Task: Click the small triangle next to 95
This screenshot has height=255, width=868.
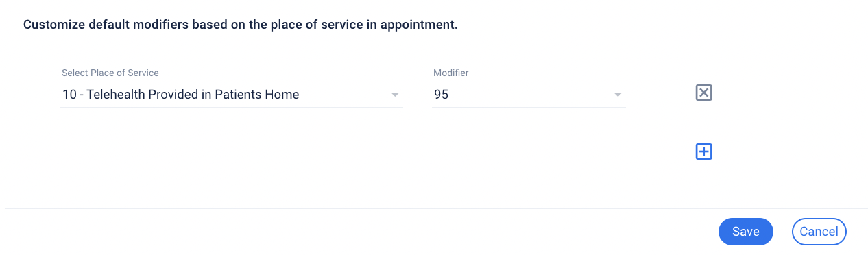Action: [618, 95]
